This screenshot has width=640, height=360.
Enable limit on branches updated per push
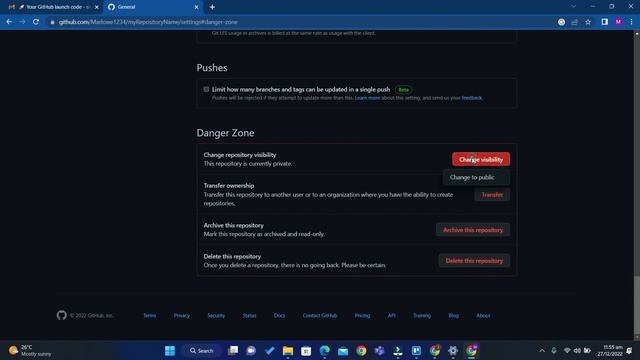pyautogui.click(x=206, y=89)
